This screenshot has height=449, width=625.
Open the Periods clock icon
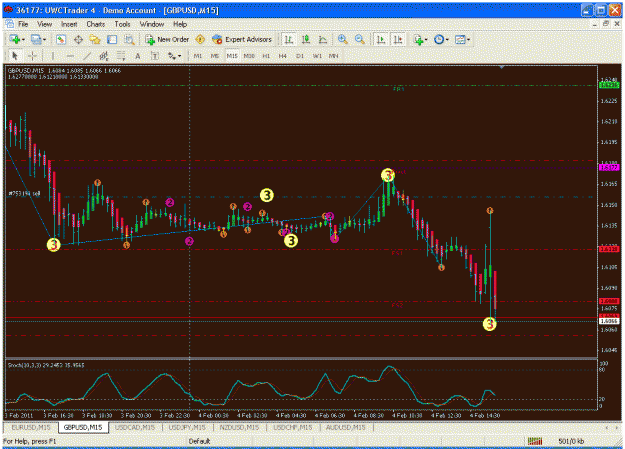(x=439, y=39)
